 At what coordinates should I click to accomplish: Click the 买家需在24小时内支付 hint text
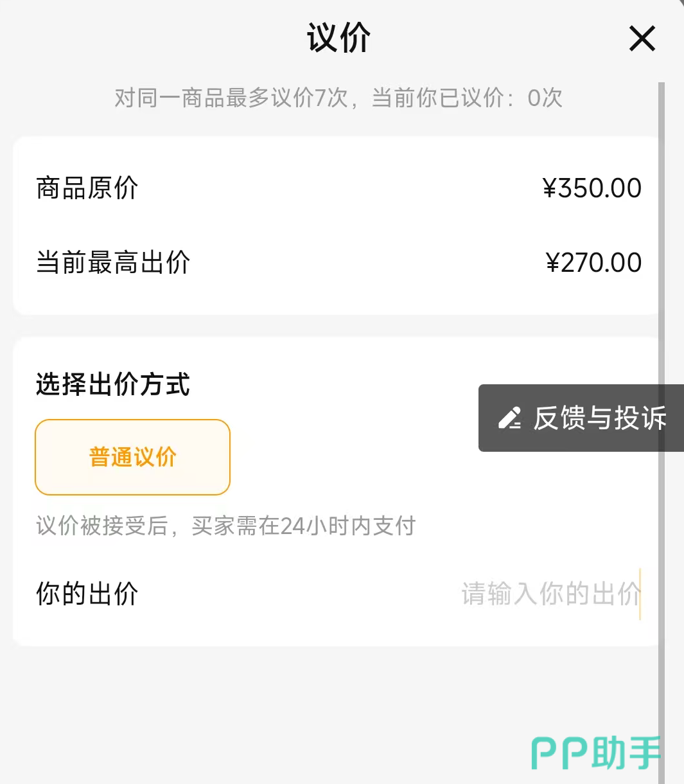click(303, 526)
